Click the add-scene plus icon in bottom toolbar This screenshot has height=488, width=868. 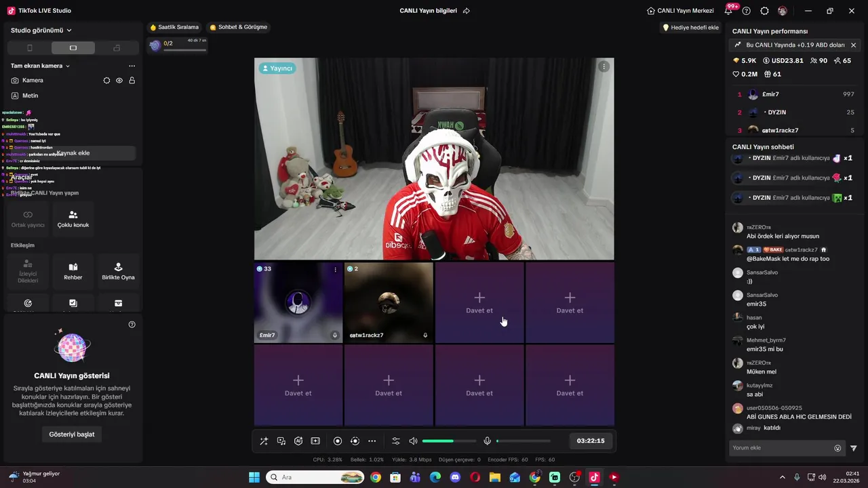[315, 441]
